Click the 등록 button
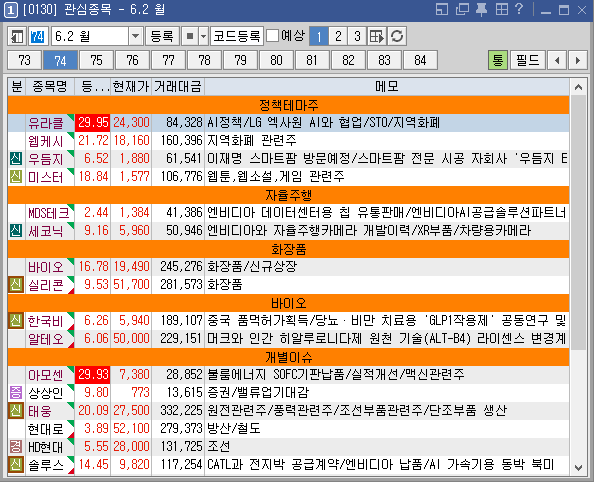Screen dimensions: 594x482 click(x=162, y=36)
